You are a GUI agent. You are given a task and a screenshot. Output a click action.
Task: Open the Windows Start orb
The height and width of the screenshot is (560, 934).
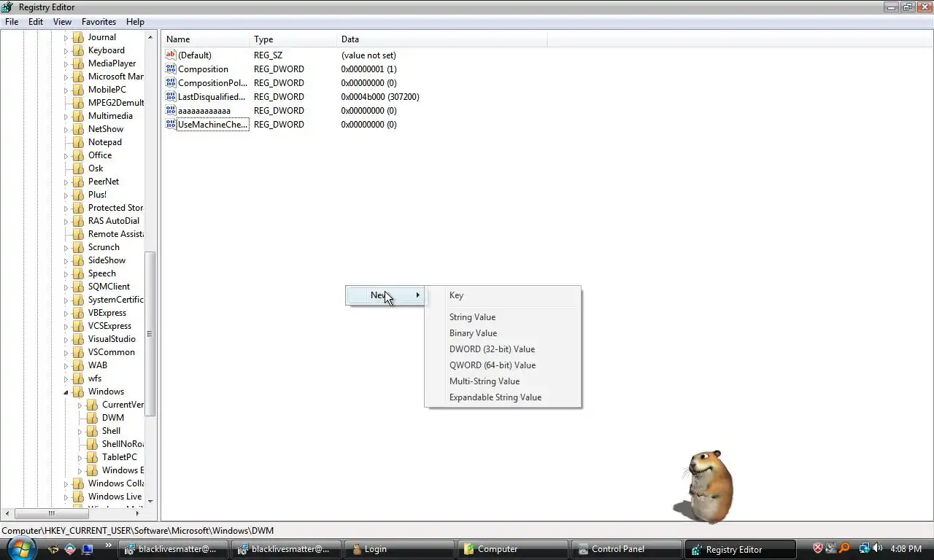(x=20, y=548)
